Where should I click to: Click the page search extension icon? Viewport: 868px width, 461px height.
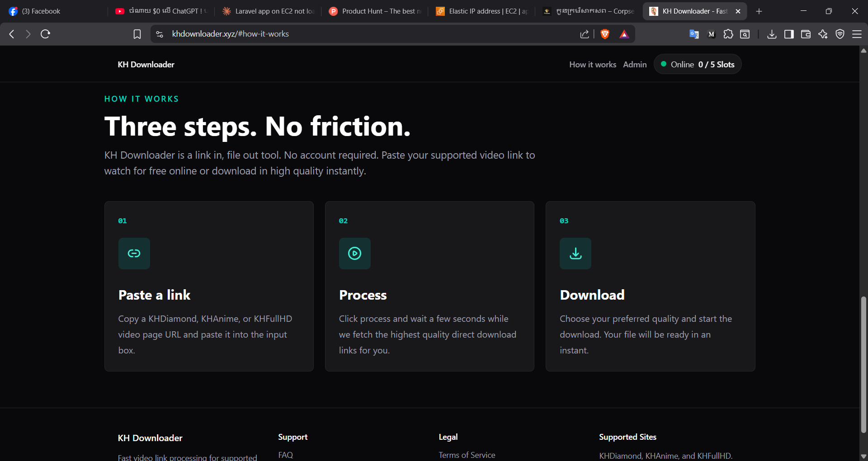tap(745, 34)
